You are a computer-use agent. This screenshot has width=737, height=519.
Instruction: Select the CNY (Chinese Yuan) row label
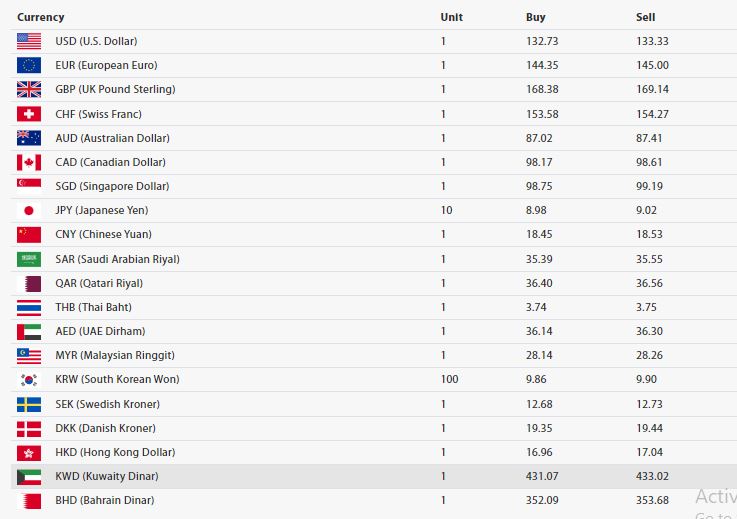pyautogui.click(x=105, y=235)
